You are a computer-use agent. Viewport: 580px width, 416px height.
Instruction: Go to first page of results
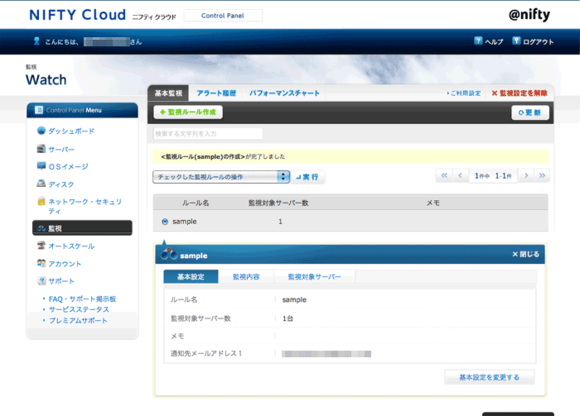coord(444,175)
